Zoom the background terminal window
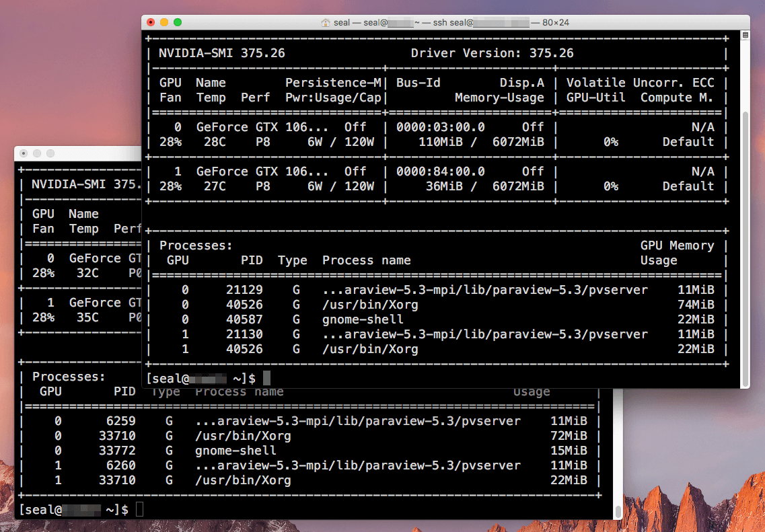 point(51,153)
